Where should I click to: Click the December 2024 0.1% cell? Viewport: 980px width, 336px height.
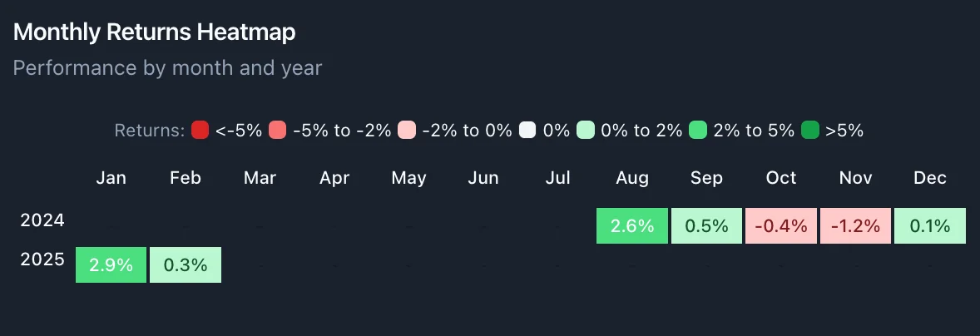(929, 225)
